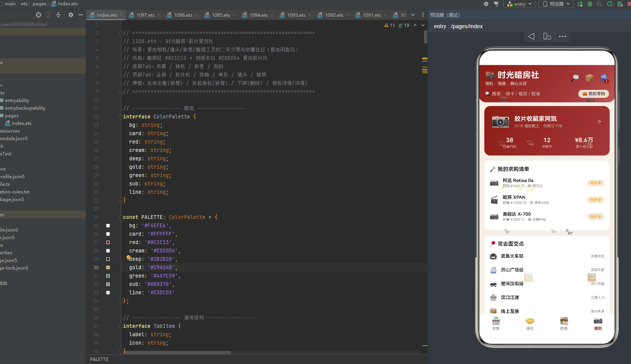Open project panel settings gear
The height and width of the screenshot is (364, 631).
coord(71,15)
